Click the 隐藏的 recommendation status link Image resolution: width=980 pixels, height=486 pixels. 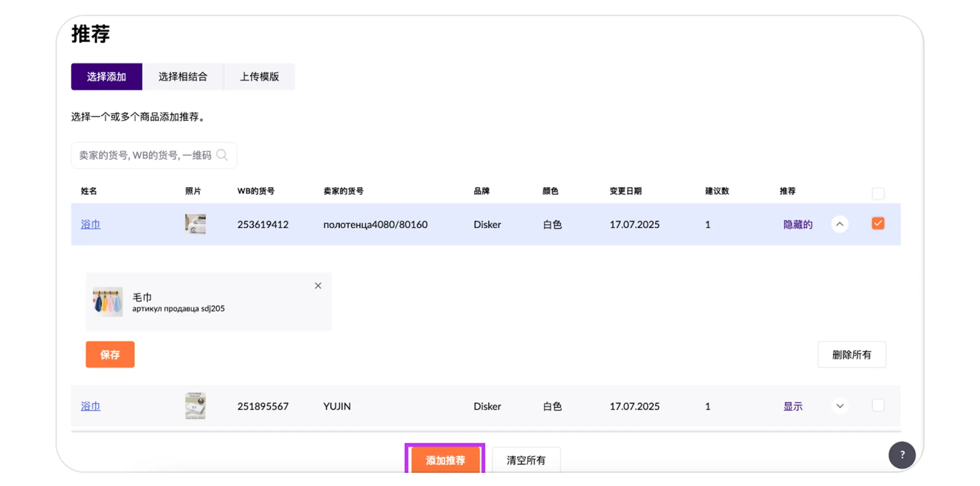(797, 224)
